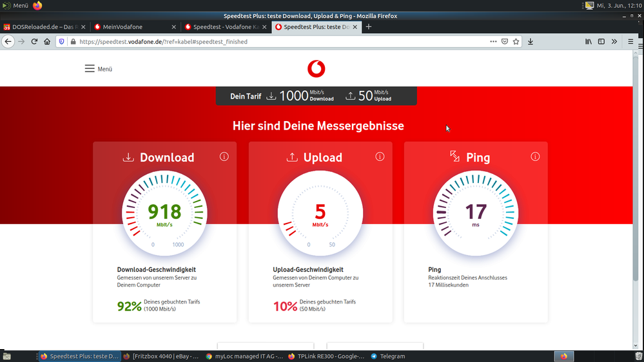The image size is (644, 362).
Task: Reload the current page
Action: 34,41
